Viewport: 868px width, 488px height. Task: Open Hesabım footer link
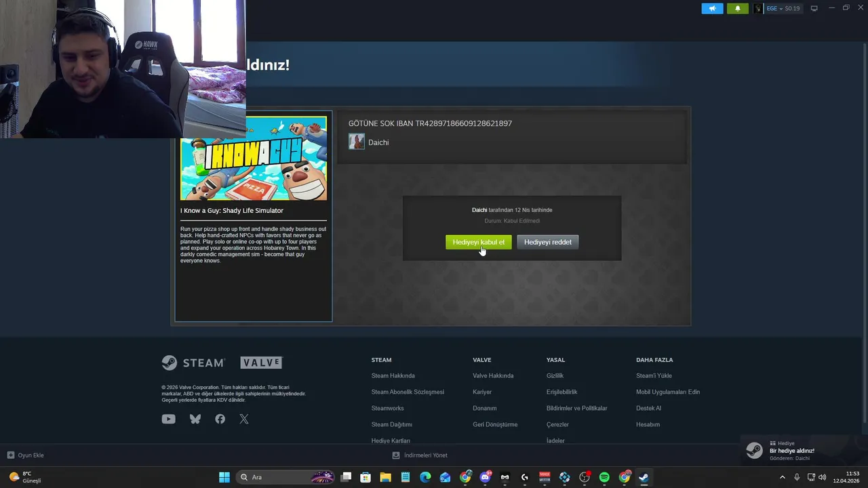tap(648, 424)
